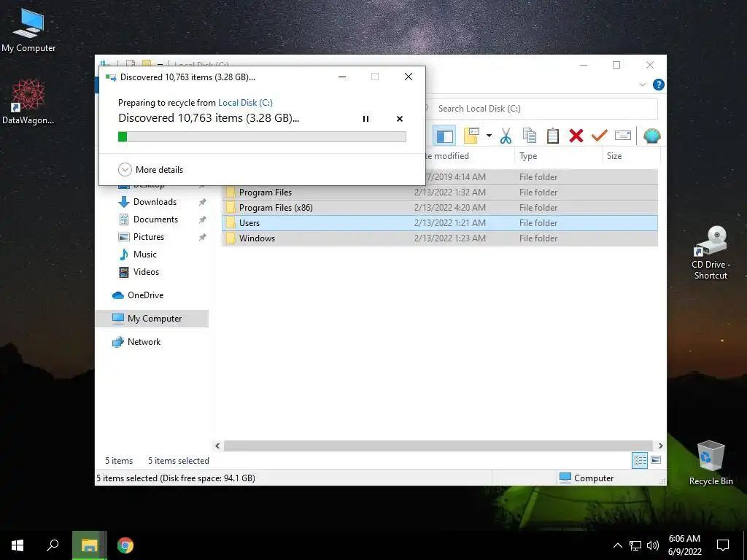Unpin Documents using its pin icon
This screenshot has width=747, height=560.
coord(203,219)
